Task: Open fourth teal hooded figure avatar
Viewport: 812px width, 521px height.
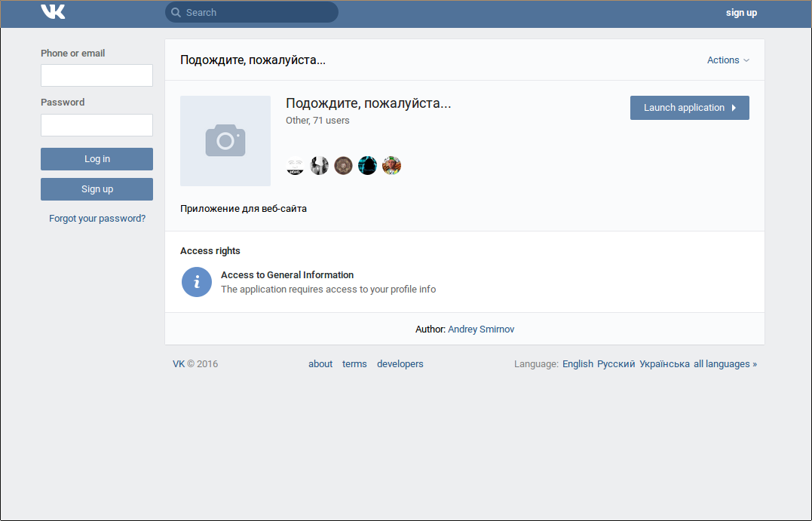Action: pyautogui.click(x=368, y=166)
